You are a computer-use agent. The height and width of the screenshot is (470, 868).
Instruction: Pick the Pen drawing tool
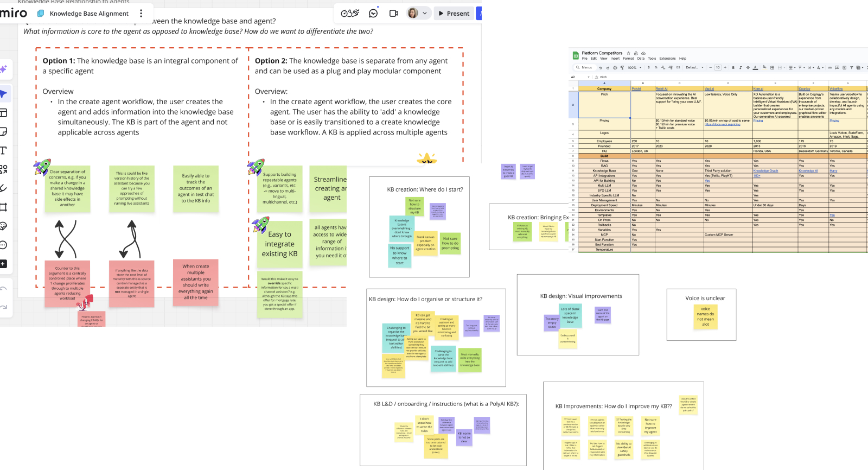pyautogui.click(x=3, y=188)
